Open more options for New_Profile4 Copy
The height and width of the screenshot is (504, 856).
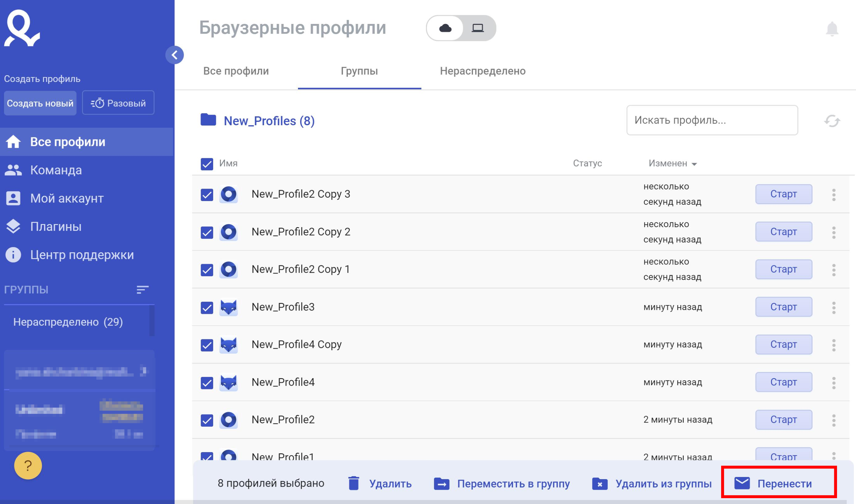coord(834,345)
